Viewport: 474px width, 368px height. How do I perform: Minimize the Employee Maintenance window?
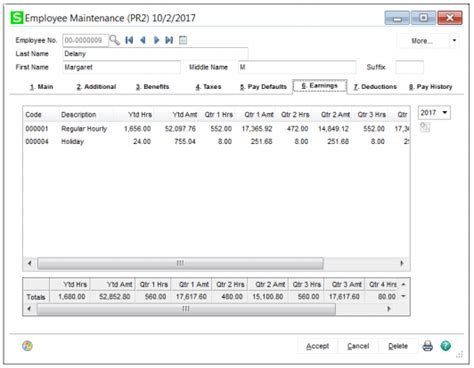[x=397, y=18]
